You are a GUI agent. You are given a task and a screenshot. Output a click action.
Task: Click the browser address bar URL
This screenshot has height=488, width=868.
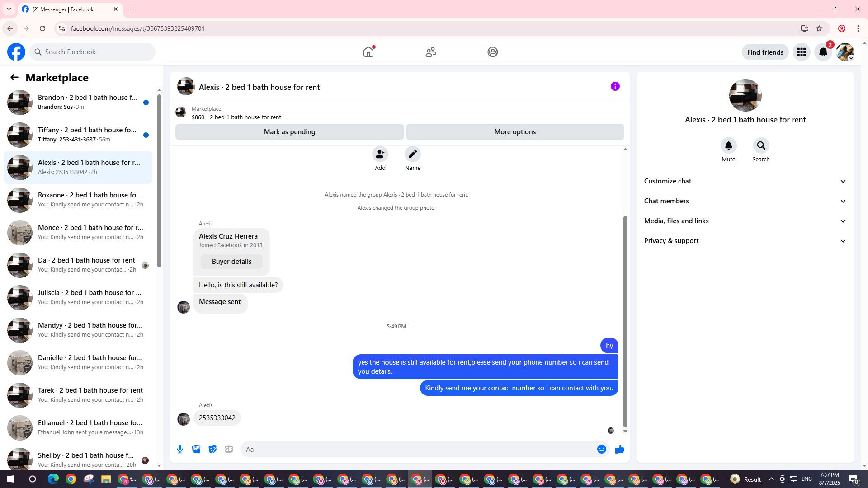137,28
